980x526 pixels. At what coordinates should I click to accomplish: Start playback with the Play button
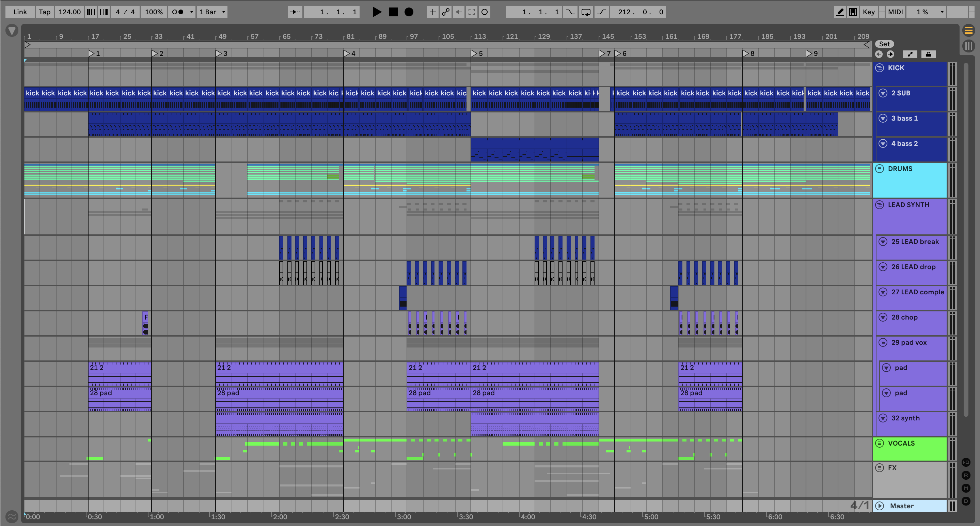(377, 12)
